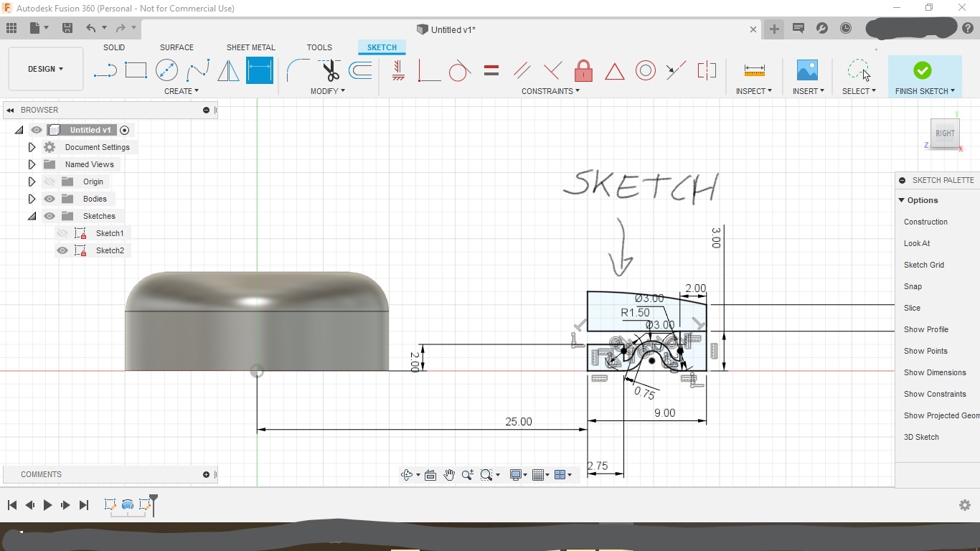Switch to the SHEET METAL tab
The image size is (980, 551).
tap(250, 47)
